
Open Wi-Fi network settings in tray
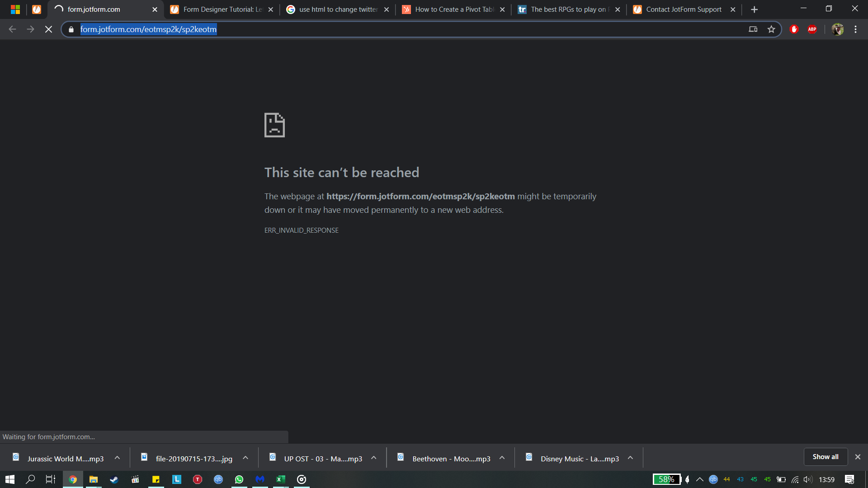tap(795, 479)
